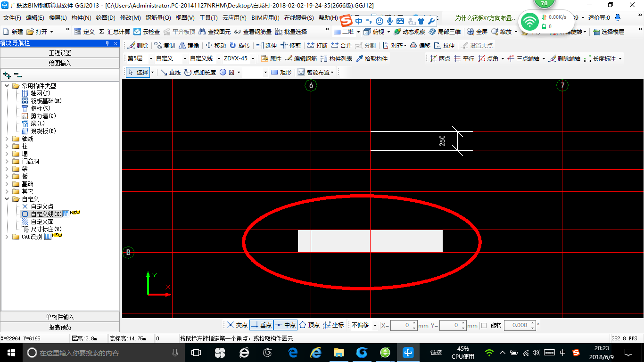Click the X offset input field

click(x=404, y=325)
